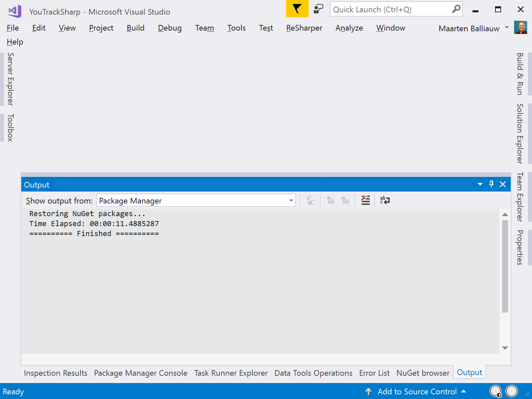Expand the Server Explorer side panel
The height and width of the screenshot is (399, 532).
[10, 79]
